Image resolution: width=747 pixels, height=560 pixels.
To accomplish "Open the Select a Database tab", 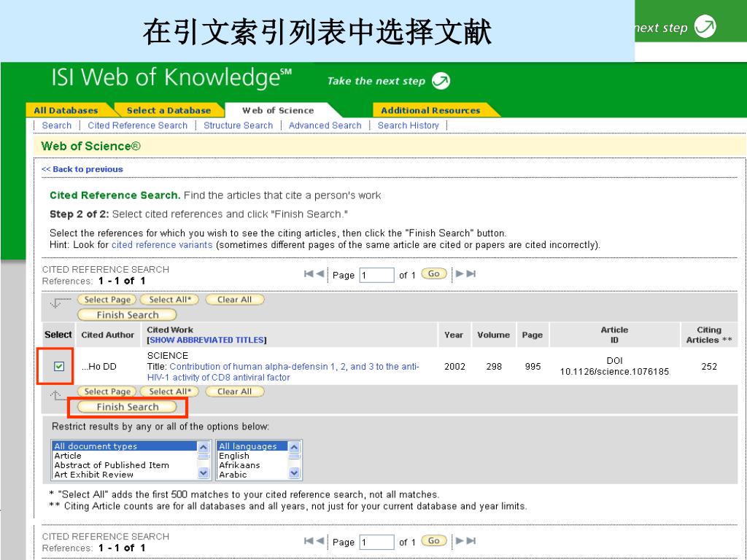I will click(169, 111).
